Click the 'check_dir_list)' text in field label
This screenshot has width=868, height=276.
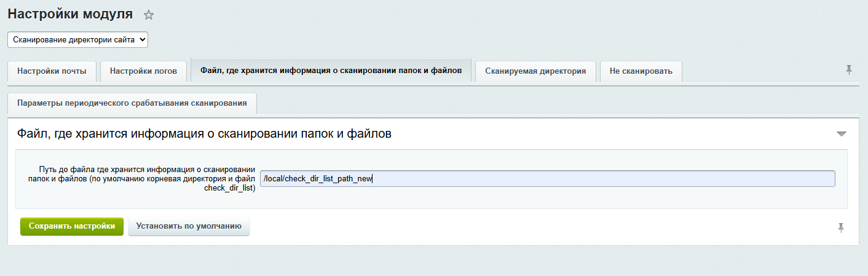tap(229, 187)
